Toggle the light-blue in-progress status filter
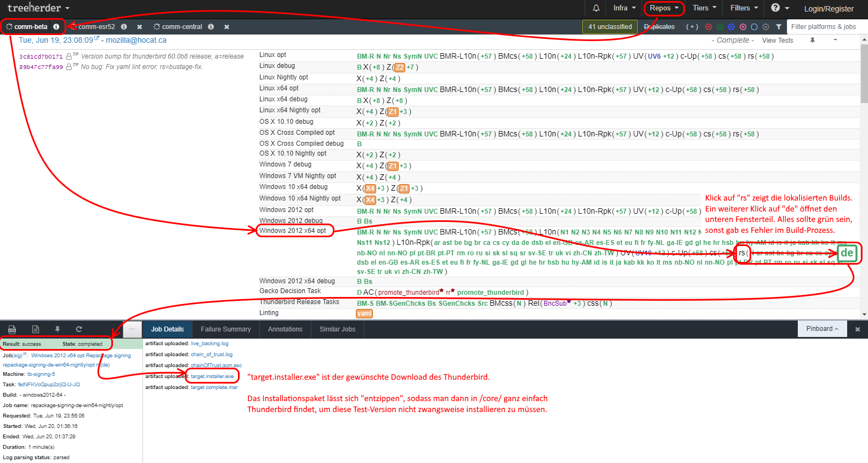 pos(754,27)
